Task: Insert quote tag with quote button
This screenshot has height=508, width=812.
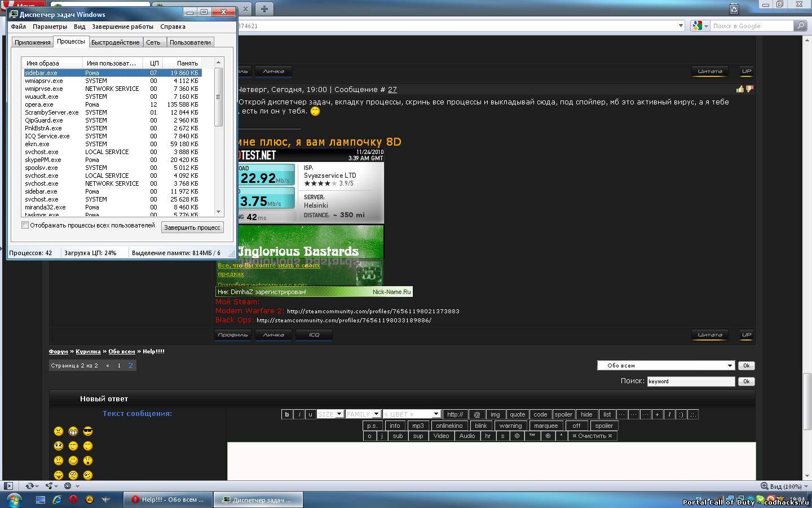Action: click(517, 414)
